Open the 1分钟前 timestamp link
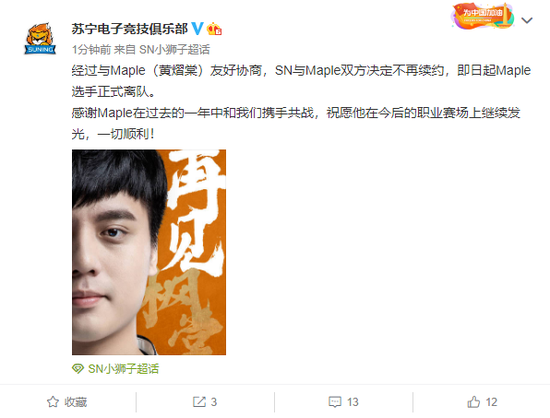This screenshot has width=550, height=418. pos(92,49)
